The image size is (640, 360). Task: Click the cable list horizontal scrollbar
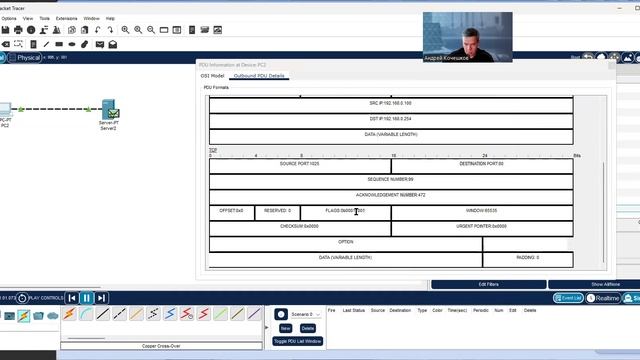tap(86, 338)
